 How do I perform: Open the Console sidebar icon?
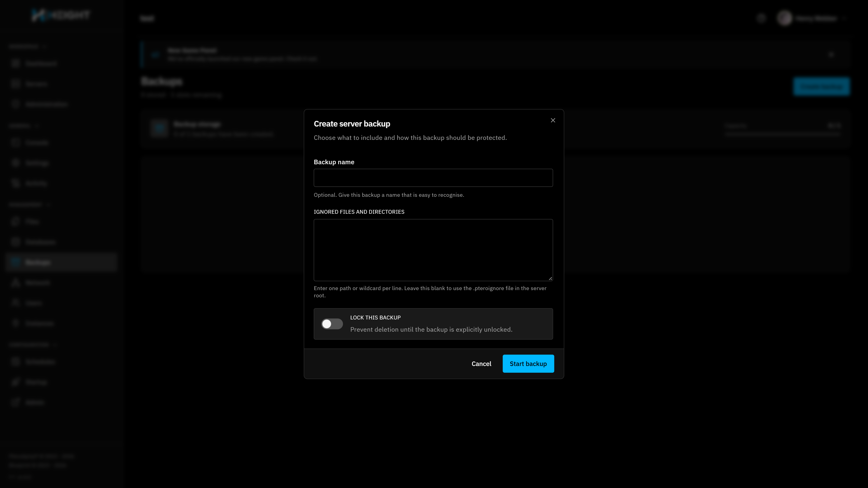click(16, 143)
